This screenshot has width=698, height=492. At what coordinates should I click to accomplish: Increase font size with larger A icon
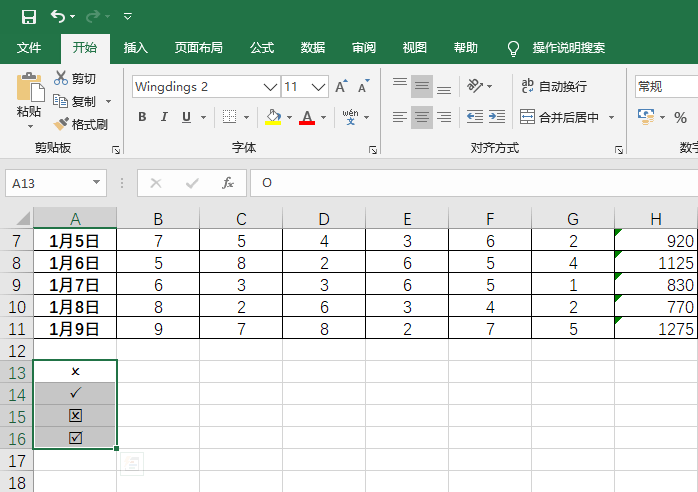point(341,86)
